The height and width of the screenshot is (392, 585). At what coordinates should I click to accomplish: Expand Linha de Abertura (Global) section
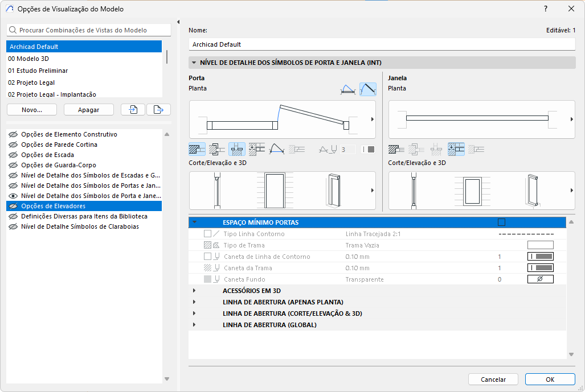pyautogui.click(x=194, y=325)
